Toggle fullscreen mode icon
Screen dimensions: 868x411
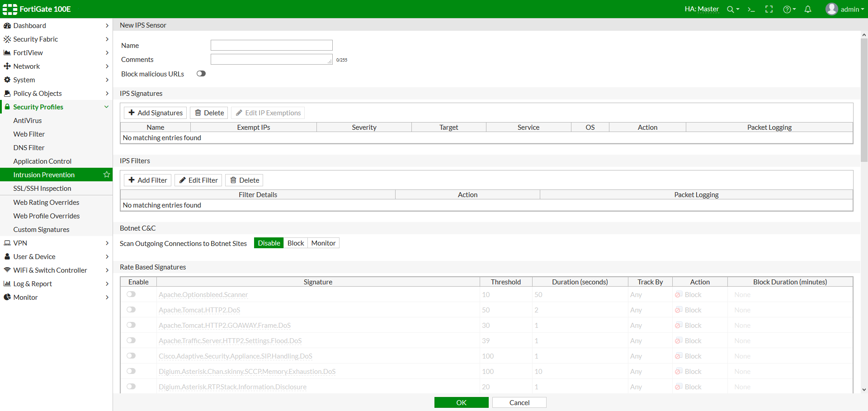769,9
